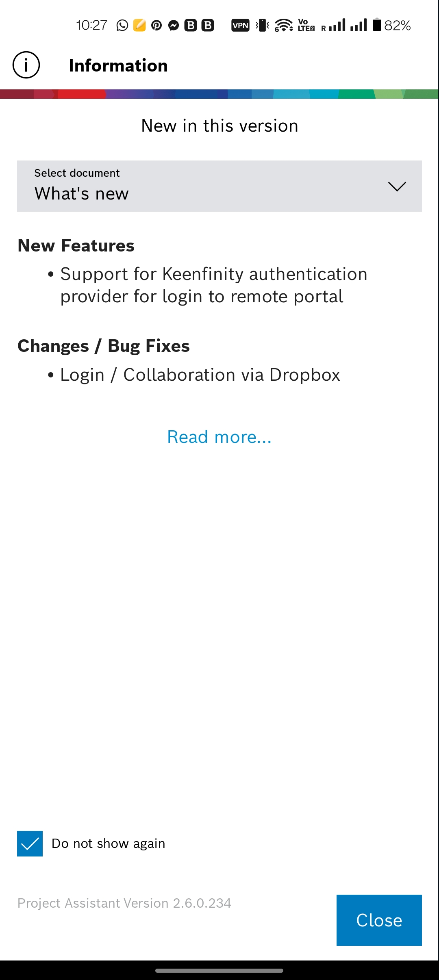Tap the Do not show again label
Image resolution: width=439 pixels, height=980 pixels.
pyautogui.click(x=108, y=843)
